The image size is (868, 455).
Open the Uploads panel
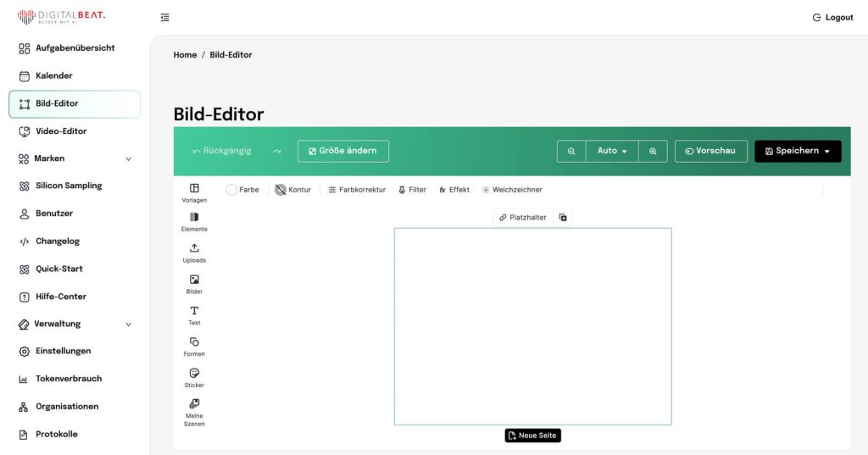point(194,252)
